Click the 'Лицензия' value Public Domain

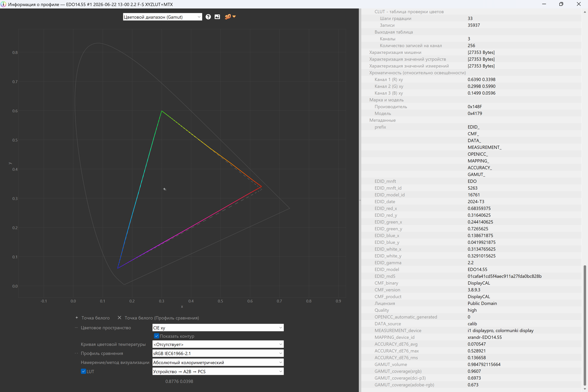(x=482, y=303)
